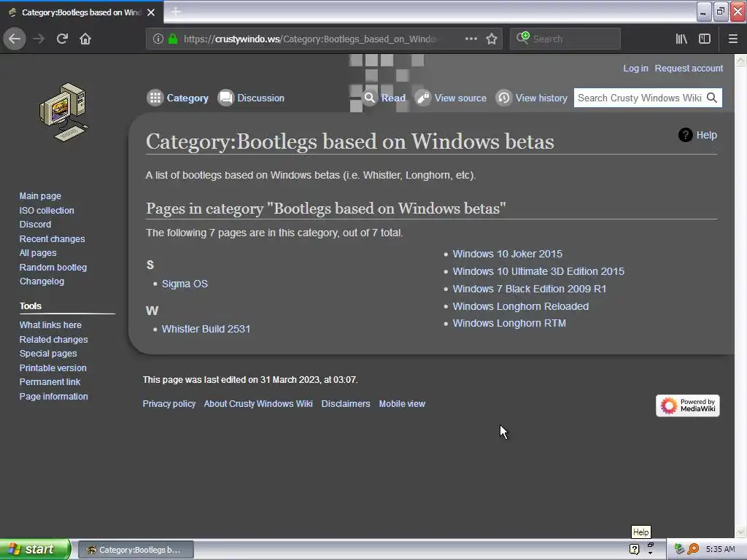The height and width of the screenshot is (560, 747).
Task: Click the taskbar clock showing 5:35 AM
Action: (720, 549)
